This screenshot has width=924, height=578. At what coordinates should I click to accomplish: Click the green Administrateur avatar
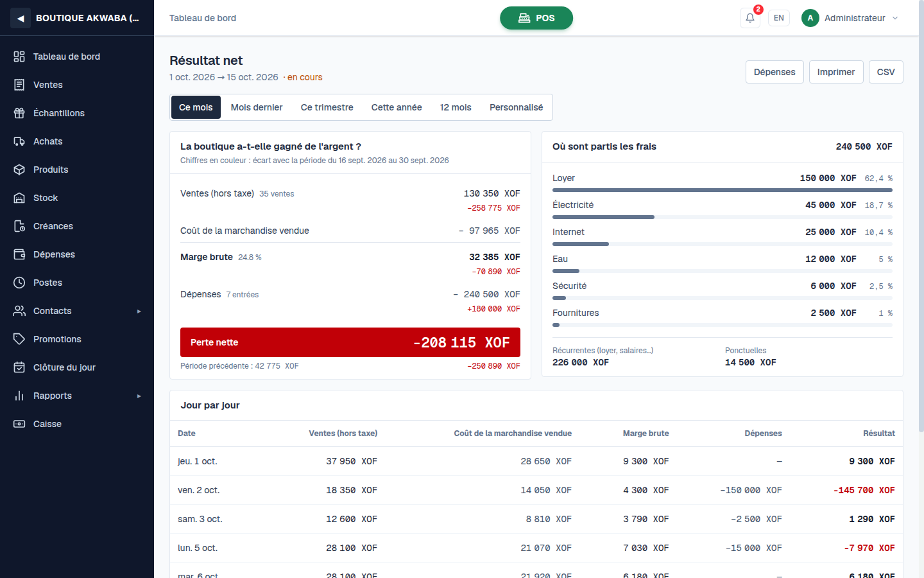(810, 18)
